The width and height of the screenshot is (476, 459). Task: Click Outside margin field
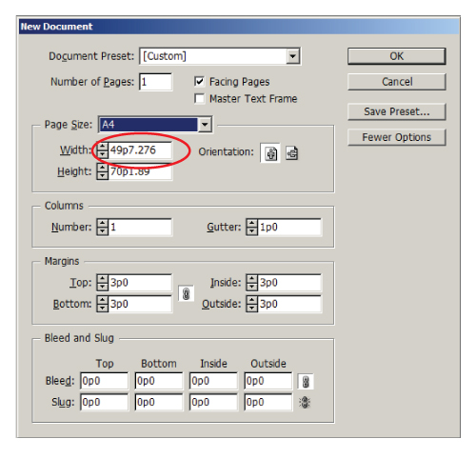289,304
